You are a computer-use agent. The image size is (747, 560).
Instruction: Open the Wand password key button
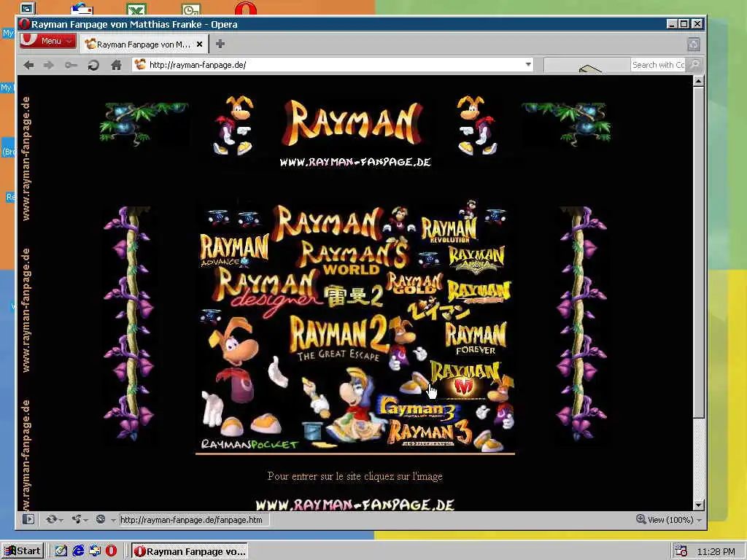(71, 65)
